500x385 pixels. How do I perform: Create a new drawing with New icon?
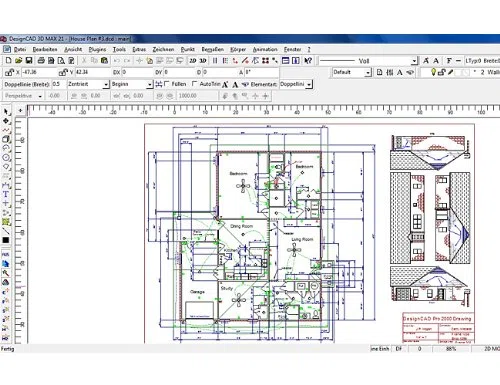[x=8, y=60]
